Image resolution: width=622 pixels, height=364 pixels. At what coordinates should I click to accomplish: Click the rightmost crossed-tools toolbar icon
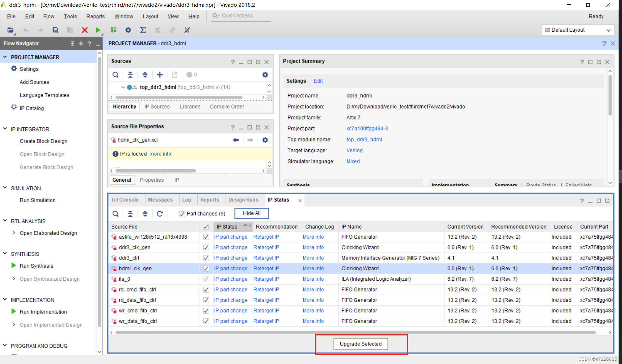point(187,30)
